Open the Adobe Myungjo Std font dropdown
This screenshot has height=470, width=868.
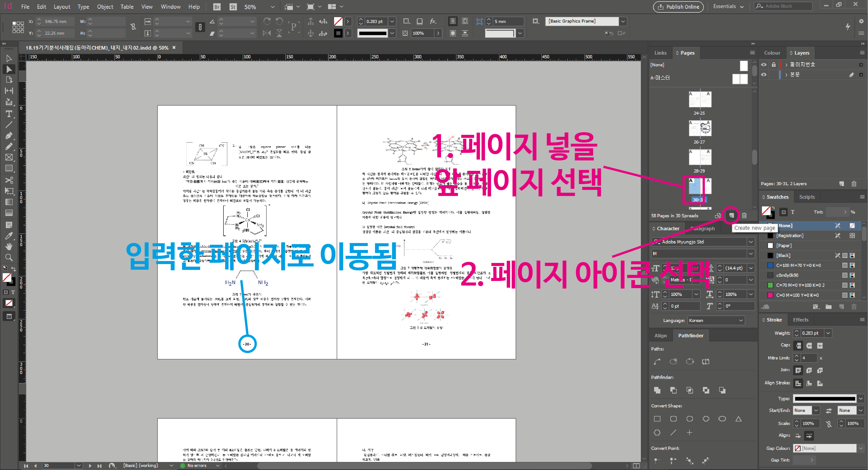[751, 242]
